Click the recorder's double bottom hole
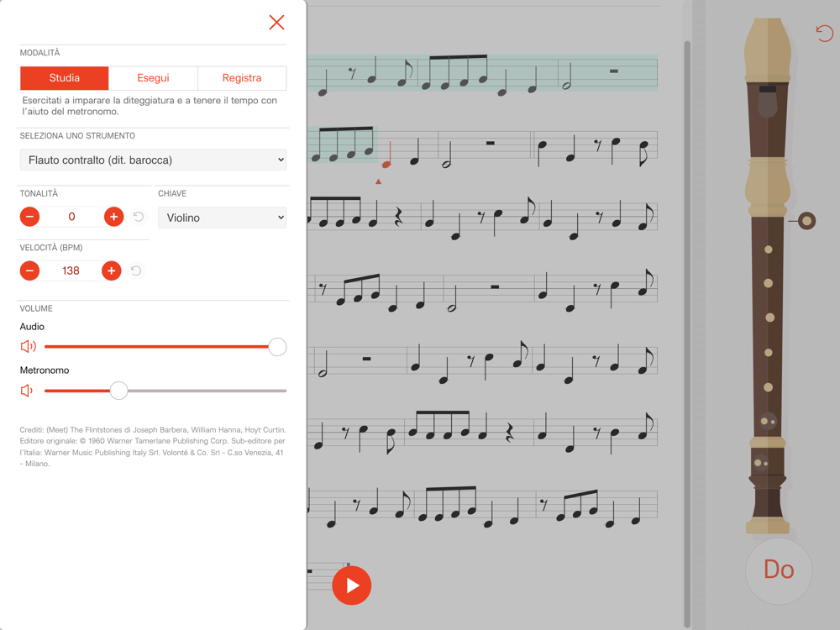This screenshot has height=630, width=840. click(761, 463)
